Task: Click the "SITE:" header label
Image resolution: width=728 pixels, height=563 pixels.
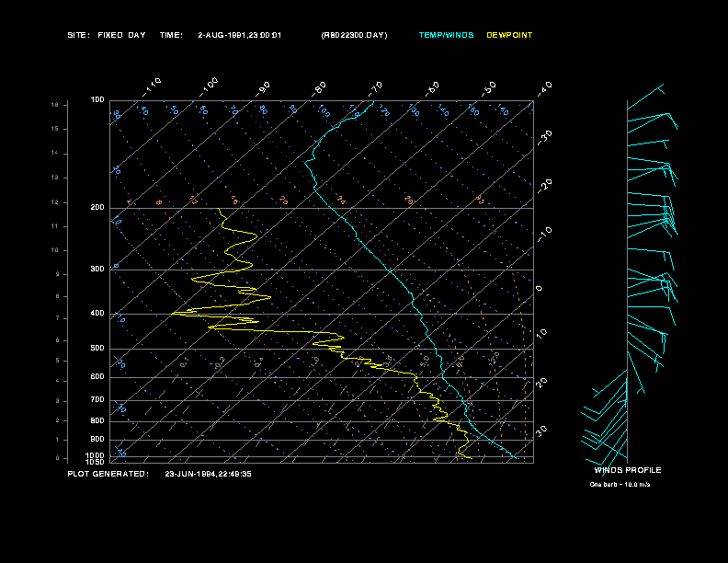Action: [78, 35]
